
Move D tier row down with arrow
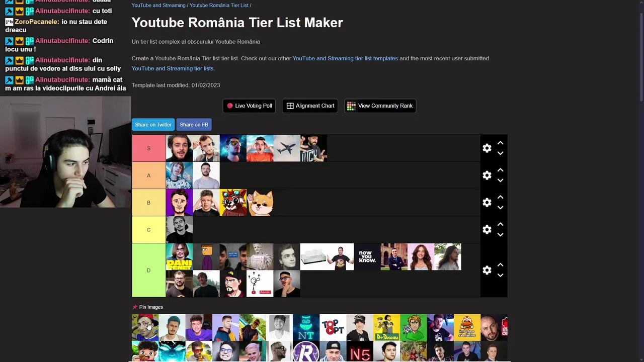(x=500, y=276)
